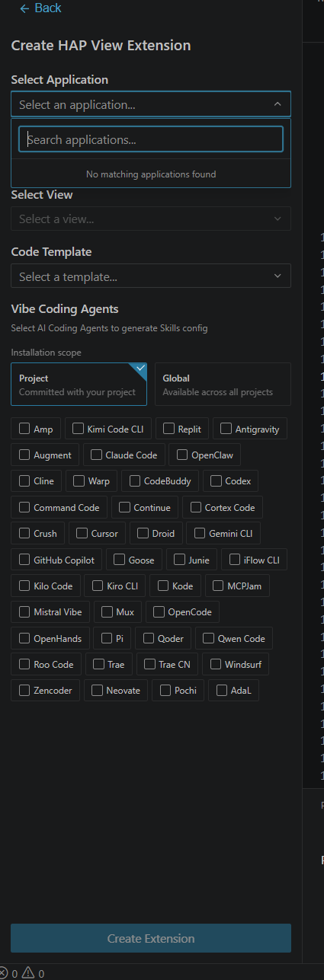Viewport: 324px width, 980px height.
Task: Select the Pochi checkbox
Action: point(165,691)
